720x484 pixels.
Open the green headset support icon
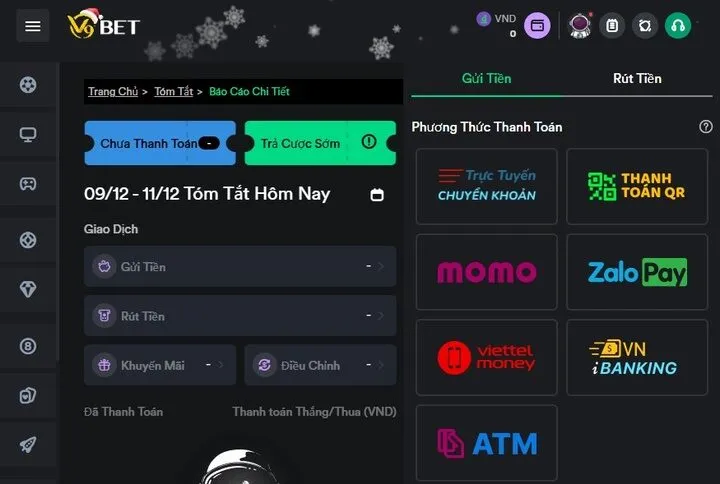point(678,26)
